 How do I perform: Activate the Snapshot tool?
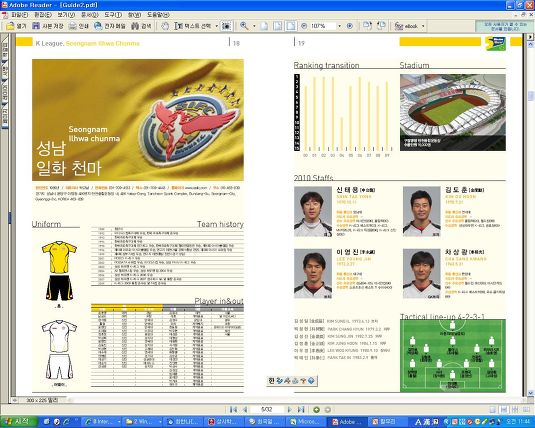tap(226, 26)
